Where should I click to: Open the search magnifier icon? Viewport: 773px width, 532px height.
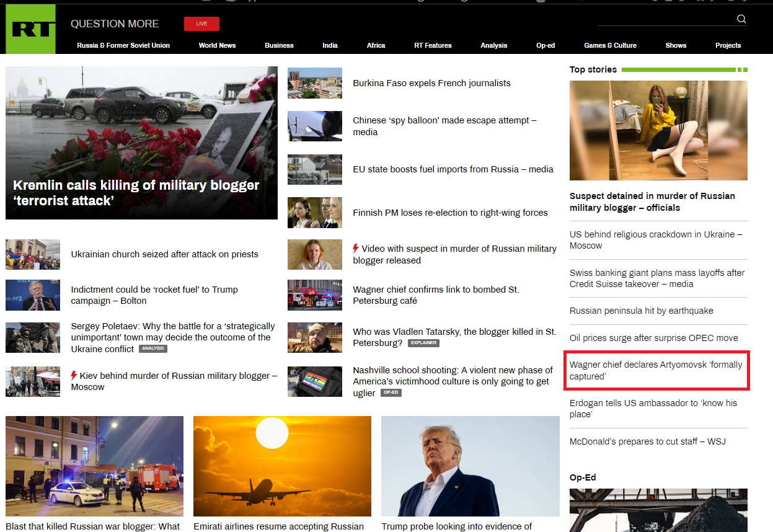coord(741,19)
